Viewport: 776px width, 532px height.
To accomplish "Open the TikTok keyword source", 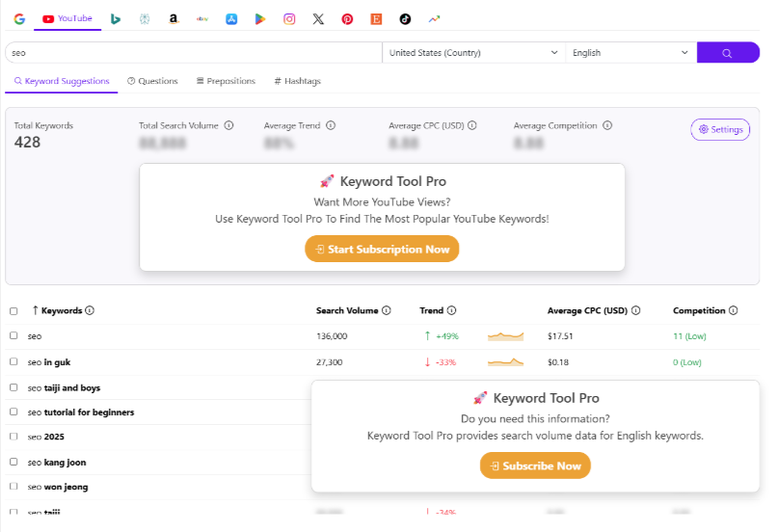I will [x=405, y=19].
